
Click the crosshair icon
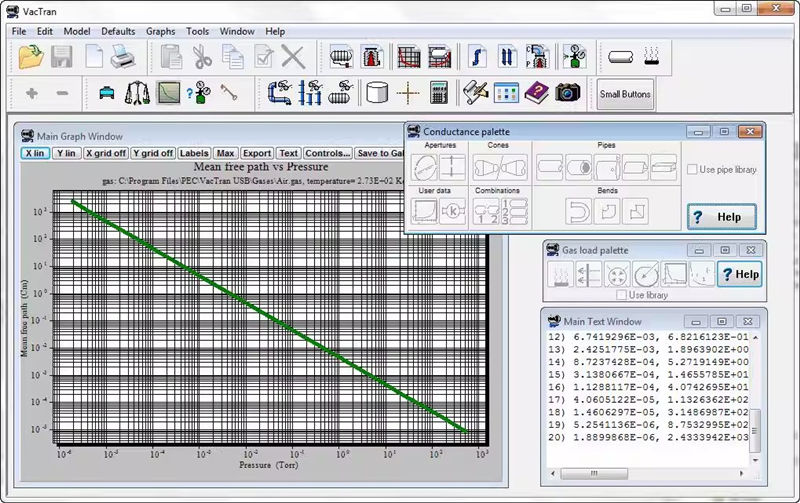[x=408, y=93]
